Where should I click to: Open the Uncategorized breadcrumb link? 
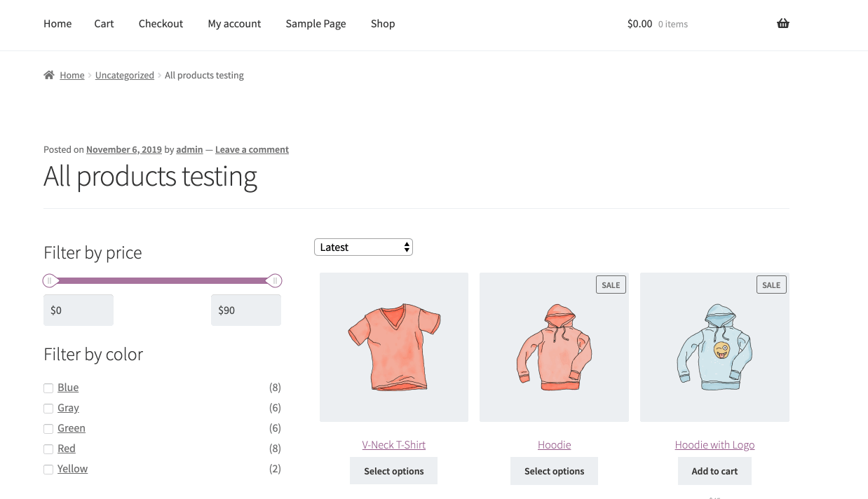point(124,75)
